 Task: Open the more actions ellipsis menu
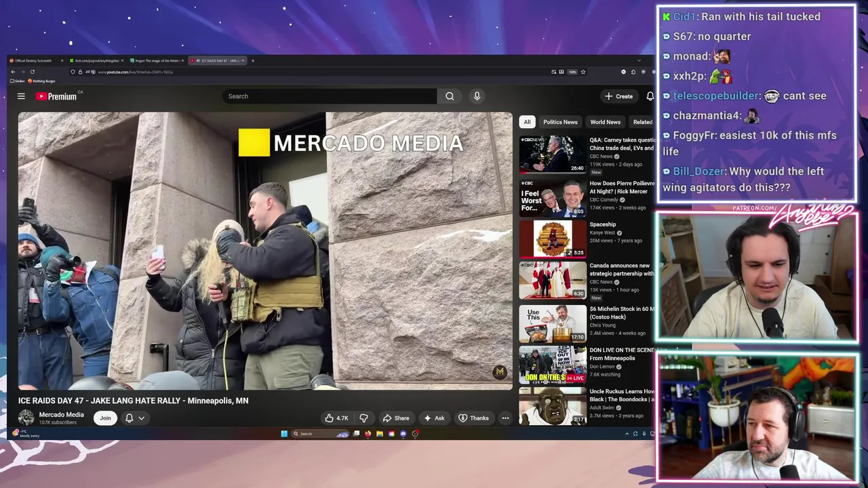(x=505, y=418)
